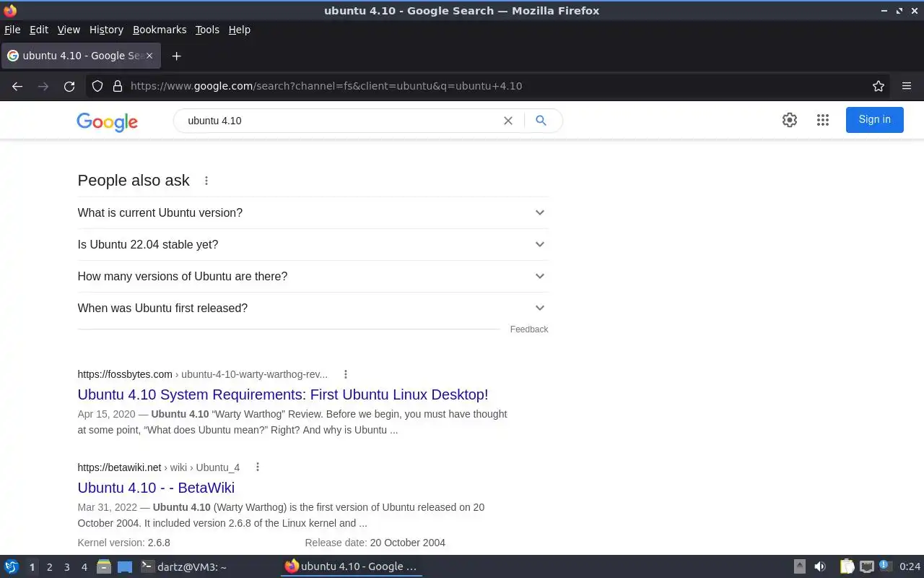Expand When was Ubuntu first released

tap(313, 308)
